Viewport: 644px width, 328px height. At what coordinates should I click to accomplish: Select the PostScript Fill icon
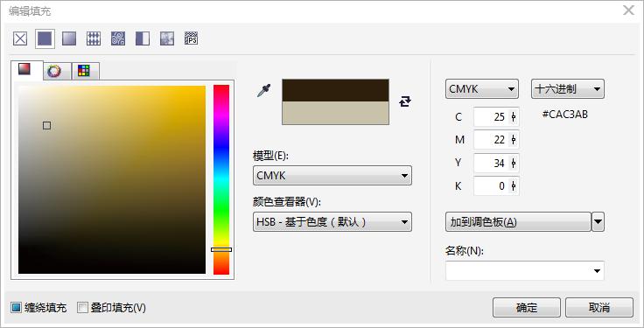(x=192, y=39)
